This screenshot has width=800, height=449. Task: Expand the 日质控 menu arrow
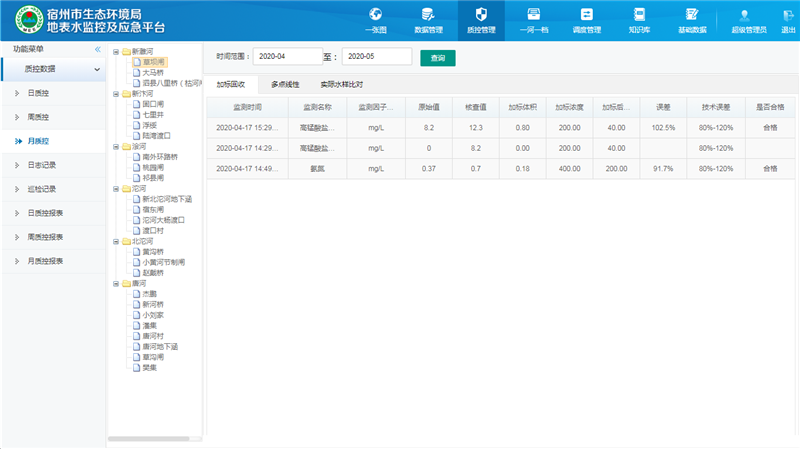click(17, 93)
